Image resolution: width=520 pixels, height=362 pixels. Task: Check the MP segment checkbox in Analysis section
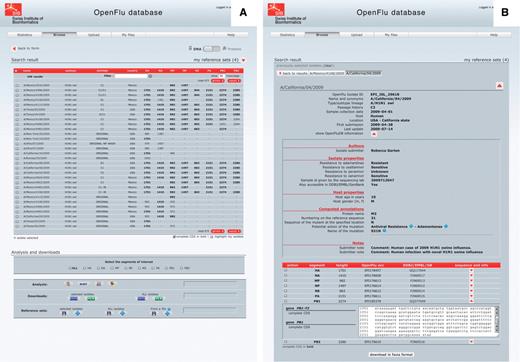coord(112,268)
